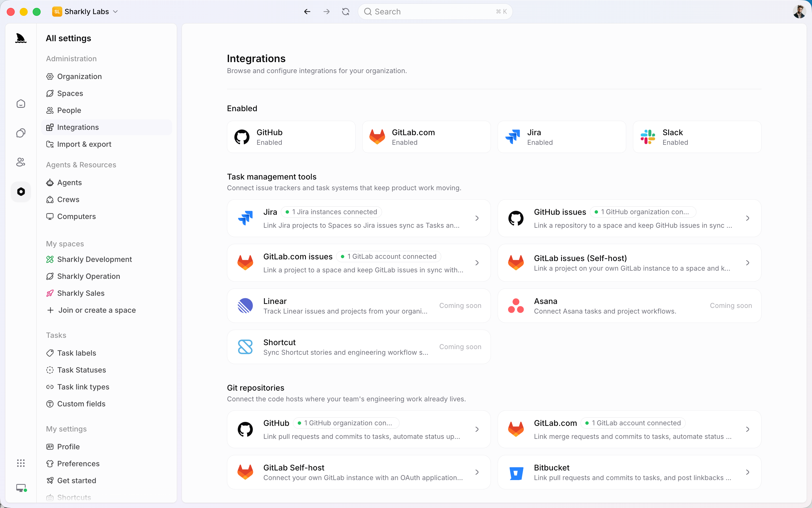Open People settings
Image resolution: width=812 pixels, height=508 pixels.
click(x=107, y=110)
